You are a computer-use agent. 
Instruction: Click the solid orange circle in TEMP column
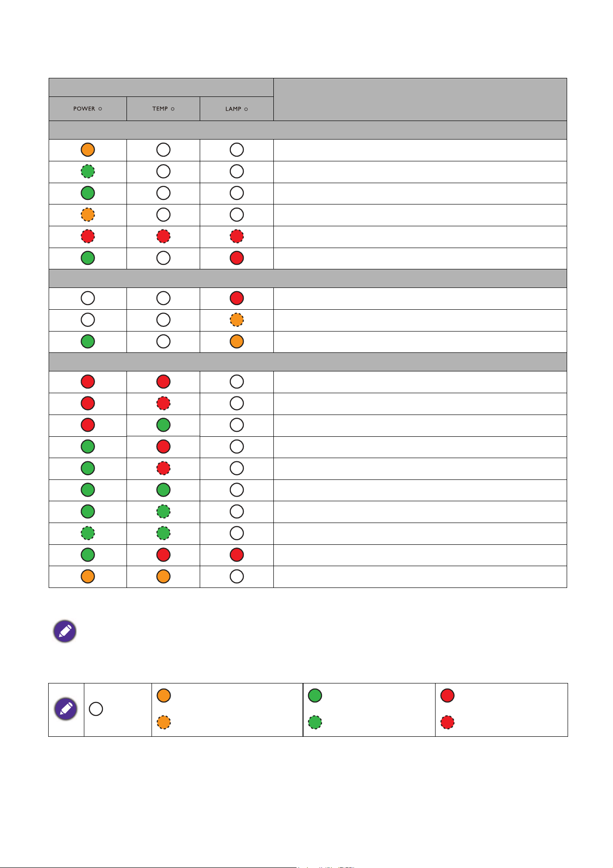click(x=163, y=576)
